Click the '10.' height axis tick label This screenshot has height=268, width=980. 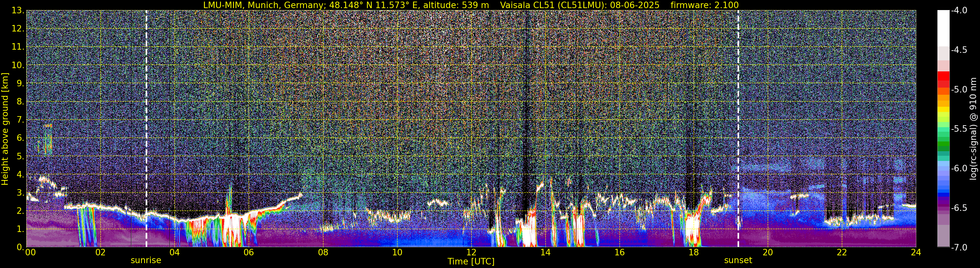(x=18, y=65)
